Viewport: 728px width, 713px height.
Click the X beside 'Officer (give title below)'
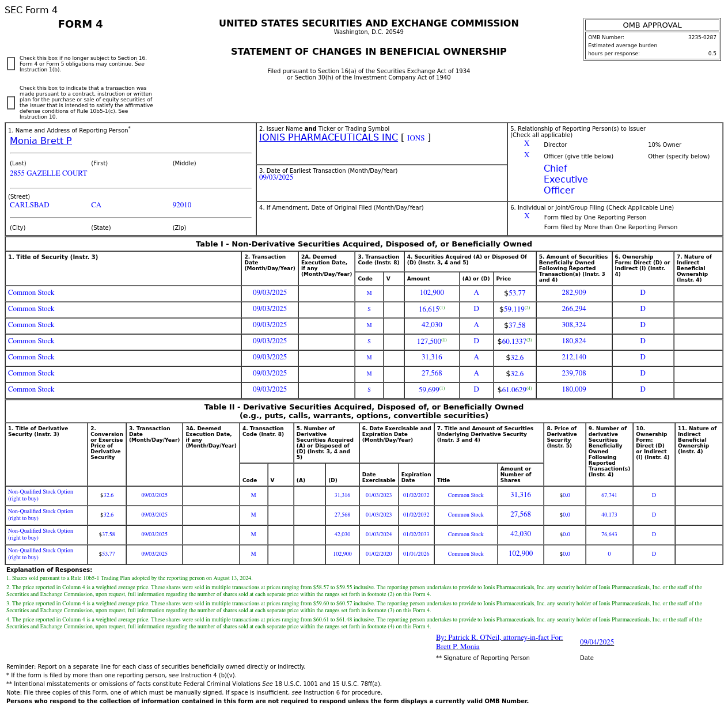click(526, 156)
